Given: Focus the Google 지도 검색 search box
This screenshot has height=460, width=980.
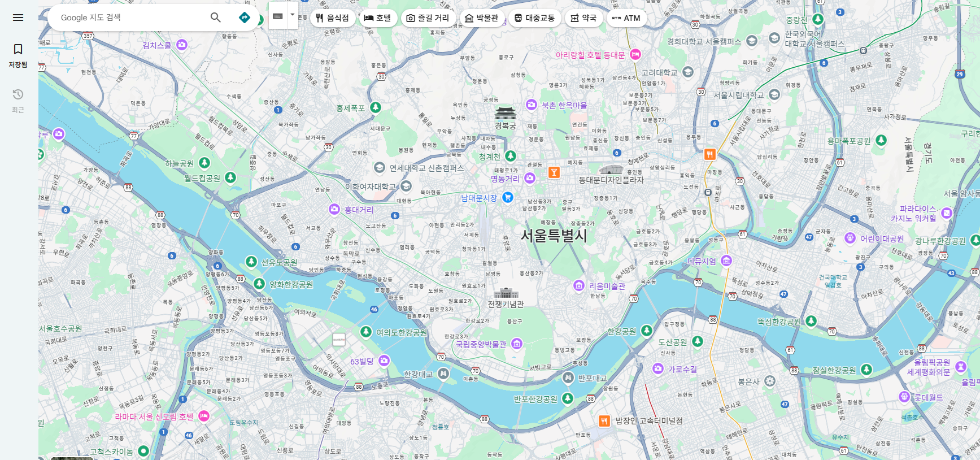Looking at the screenshot, I should point(130,18).
